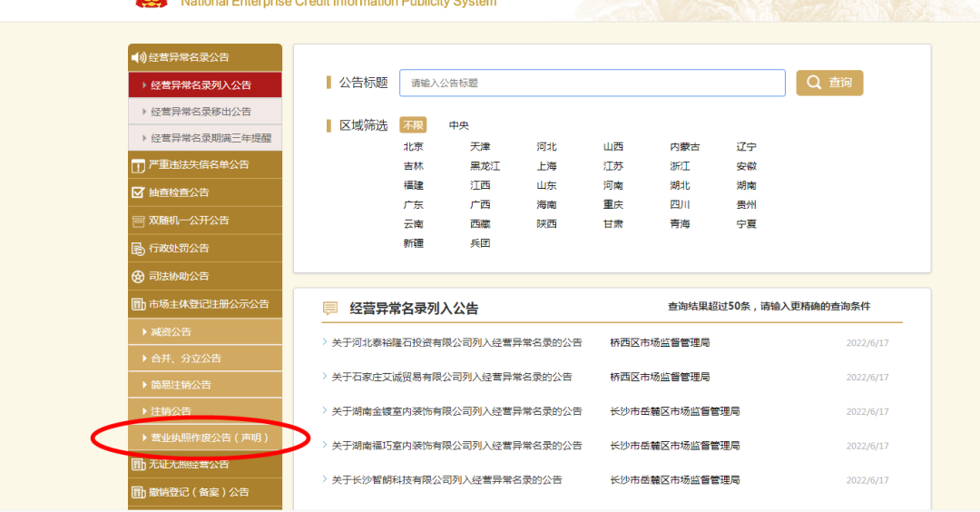Open announcement about 湖南金镀室内装饰有限公司

[456, 411]
